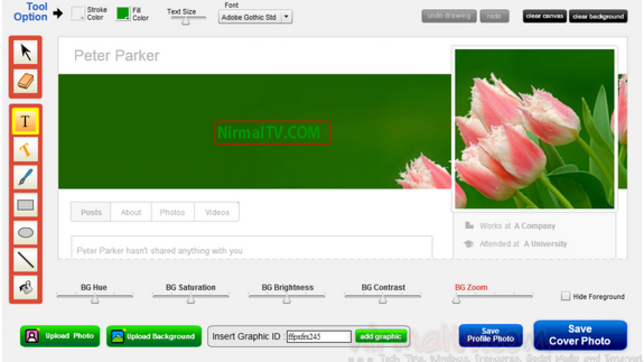The height and width of the screenshot is (362, 644).
Task: Open the Font dropdown list
Action: 286,17
